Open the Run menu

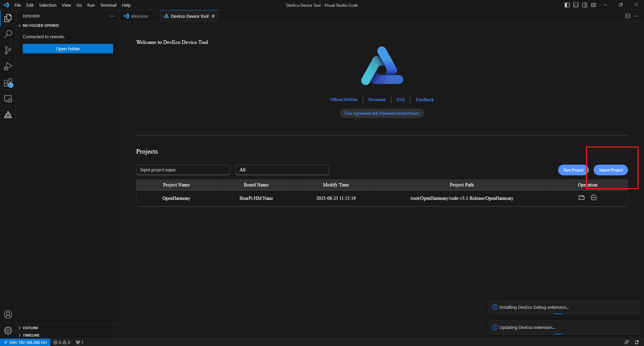[x=91, y=5]
